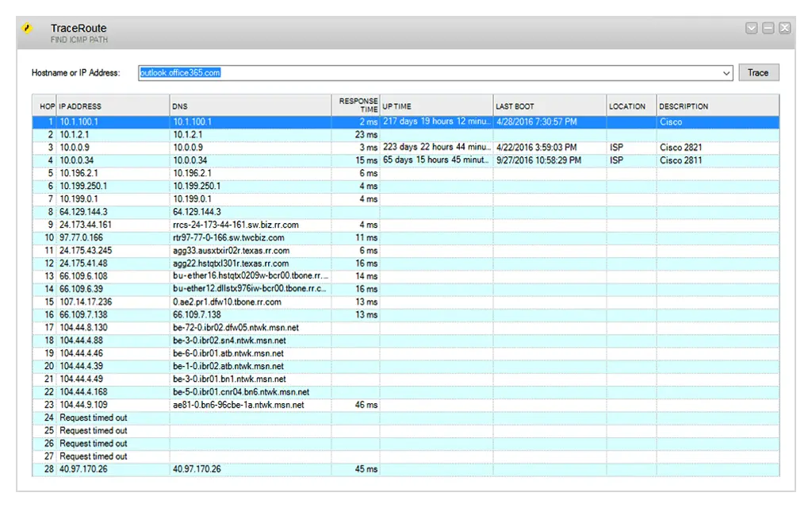Select hop 24 Request timed out row
812x508 pixels.
[238, 418]
